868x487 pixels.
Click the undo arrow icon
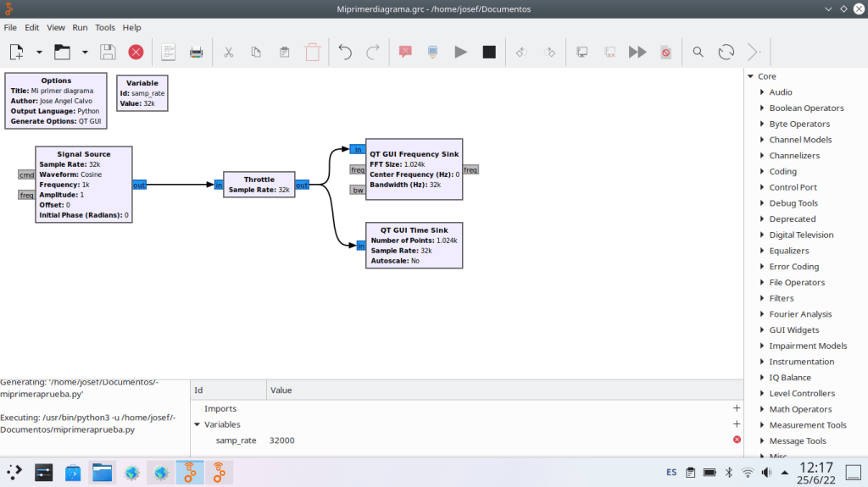[x=344, y=52]
